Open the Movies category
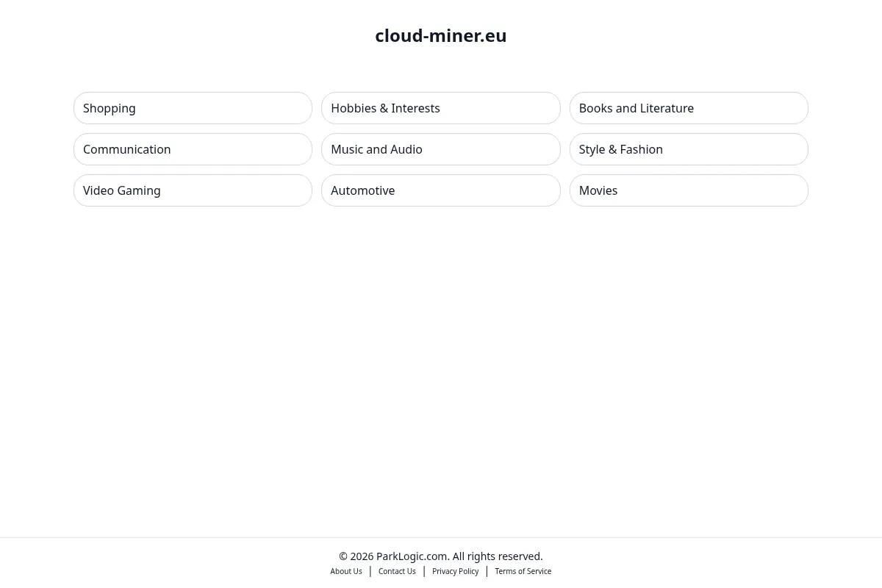Screen dimensions: 882x588 (x=689, y=190)
